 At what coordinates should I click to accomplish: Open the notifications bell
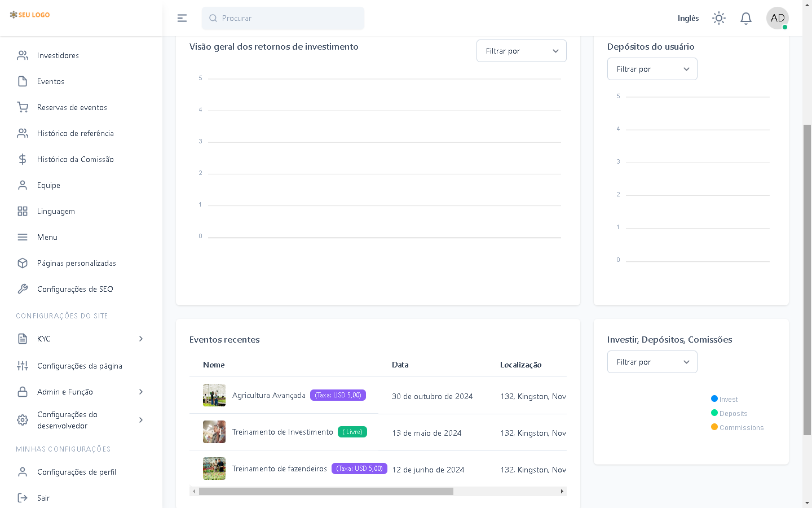(745, 18)
